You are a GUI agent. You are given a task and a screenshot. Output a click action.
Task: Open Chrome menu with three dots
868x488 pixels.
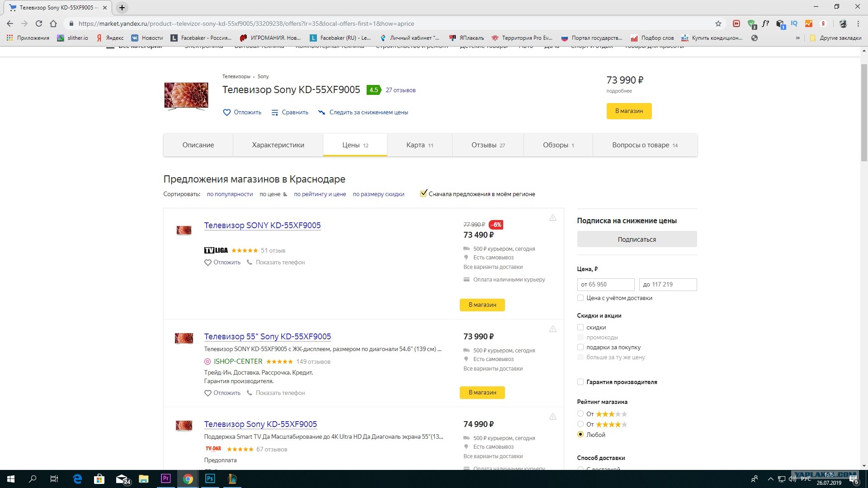(x=858, y=23)
